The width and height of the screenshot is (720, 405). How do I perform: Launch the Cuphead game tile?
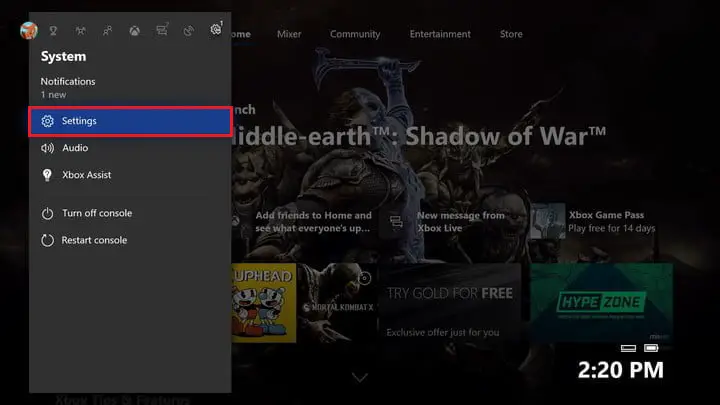[x=264, y=303]
